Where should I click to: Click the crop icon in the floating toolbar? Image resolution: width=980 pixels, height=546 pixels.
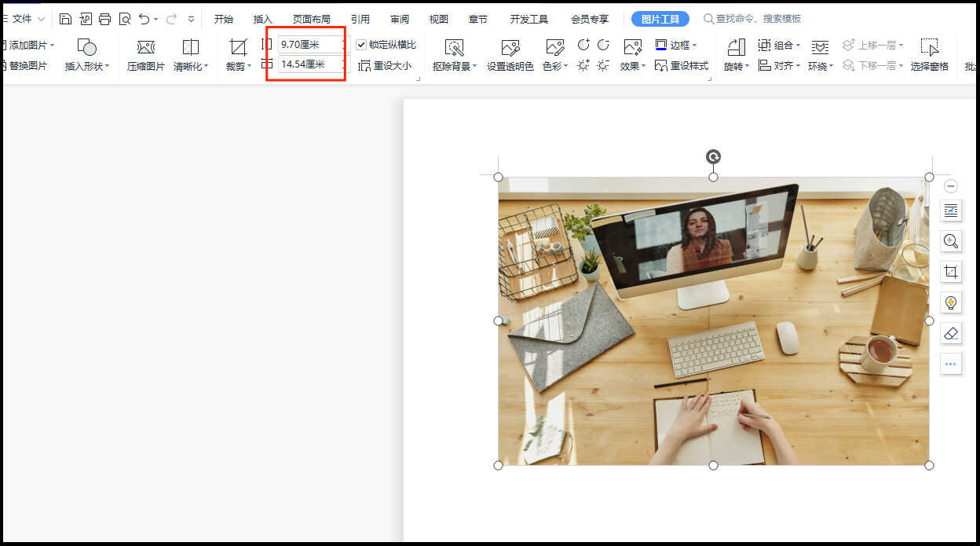(951, 272)
